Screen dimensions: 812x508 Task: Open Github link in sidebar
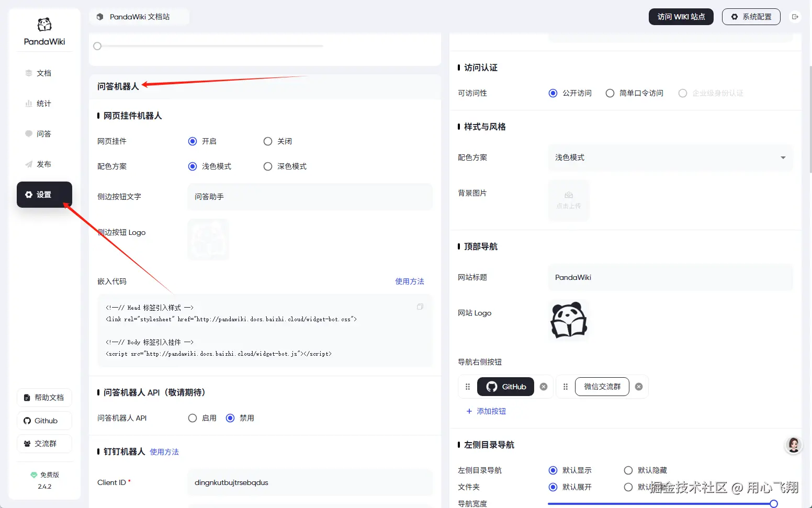44,421
